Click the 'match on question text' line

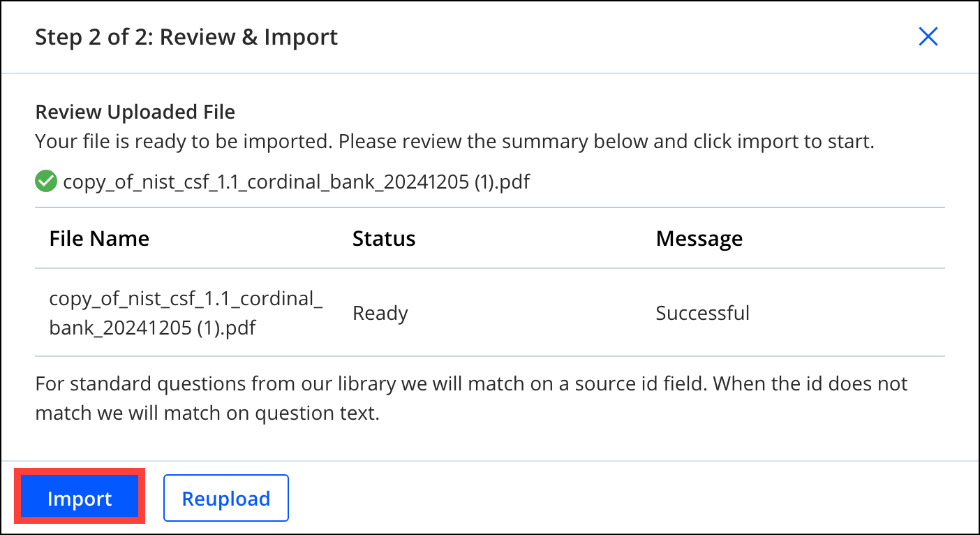tap(207, 413)
